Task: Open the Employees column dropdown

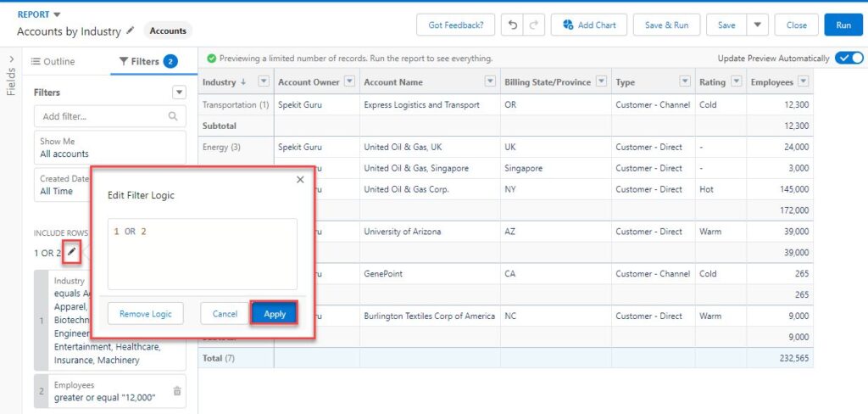Action: [x=804, y=81]
